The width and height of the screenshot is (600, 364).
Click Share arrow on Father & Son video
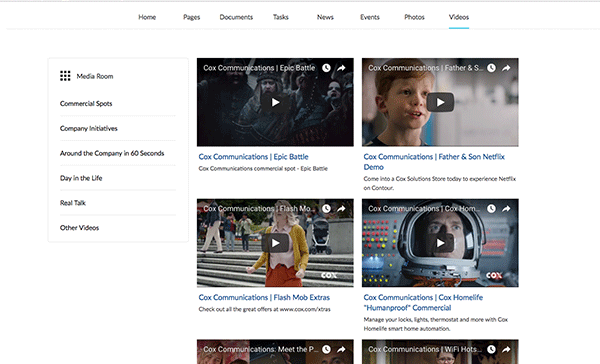click(506, 68)
